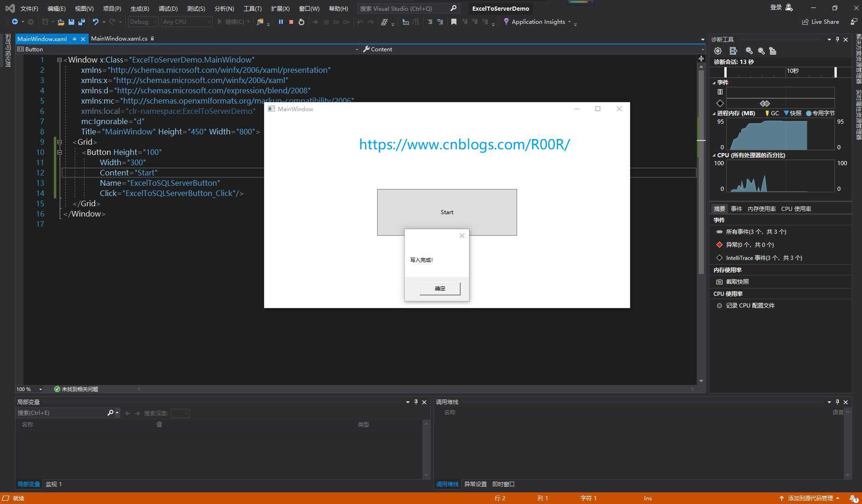This screenshot has width=862, height=504.
Task: Open the 内存使用率 diagnostics tab
Action: 762,209
